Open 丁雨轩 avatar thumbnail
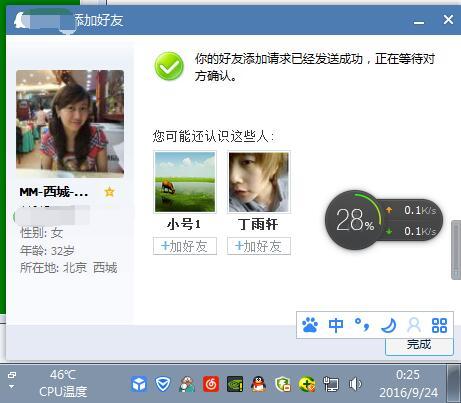This screenshot has height=403, width=461. tap(259, 182)
